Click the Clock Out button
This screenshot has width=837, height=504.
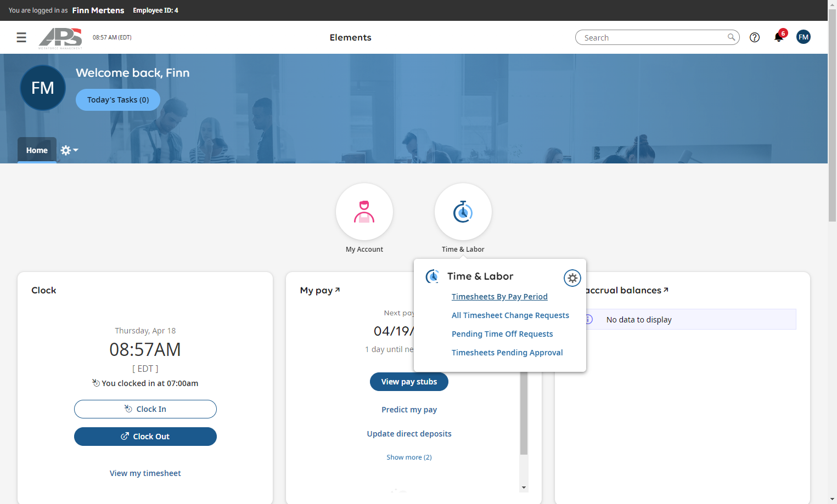point(145,437)
